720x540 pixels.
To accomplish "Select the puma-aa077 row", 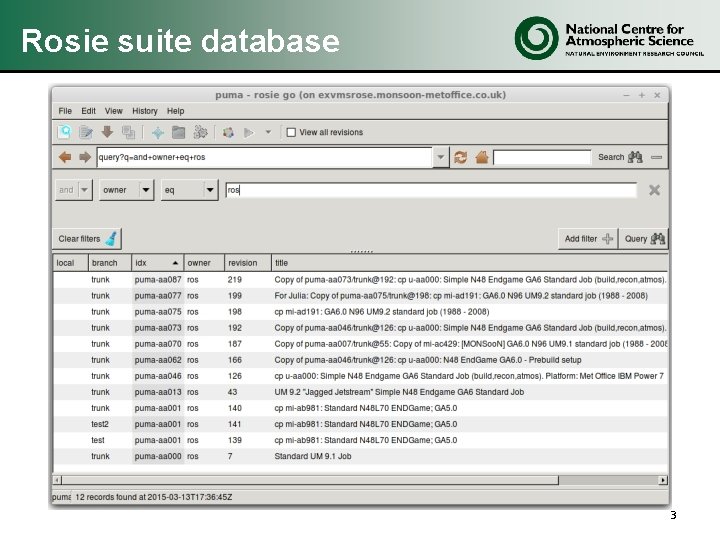I will pos(360,296).
